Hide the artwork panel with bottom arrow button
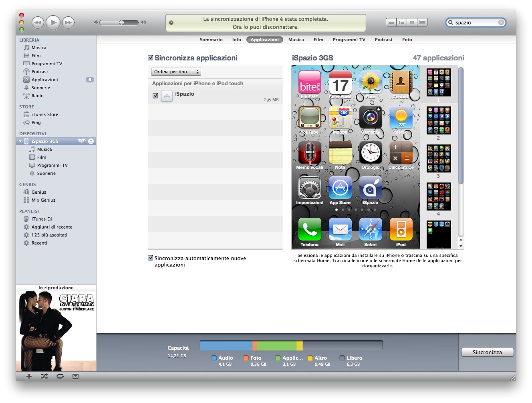This screenshot has width=532, height=403. tap(75, 376)
